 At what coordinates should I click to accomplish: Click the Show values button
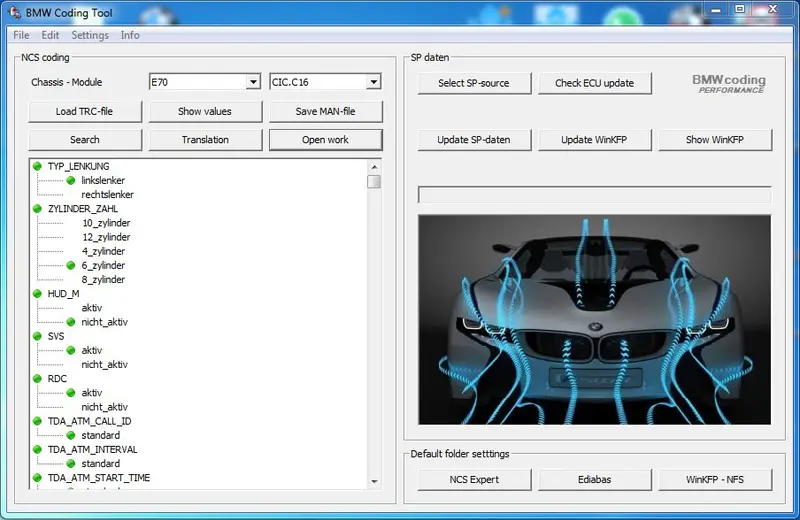click(205, 111)
